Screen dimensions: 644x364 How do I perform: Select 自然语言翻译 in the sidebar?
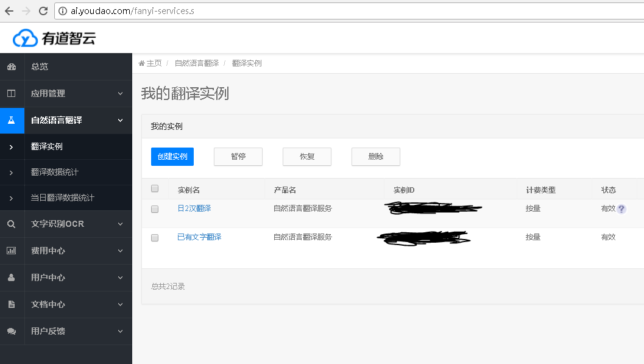click(66, 120)
